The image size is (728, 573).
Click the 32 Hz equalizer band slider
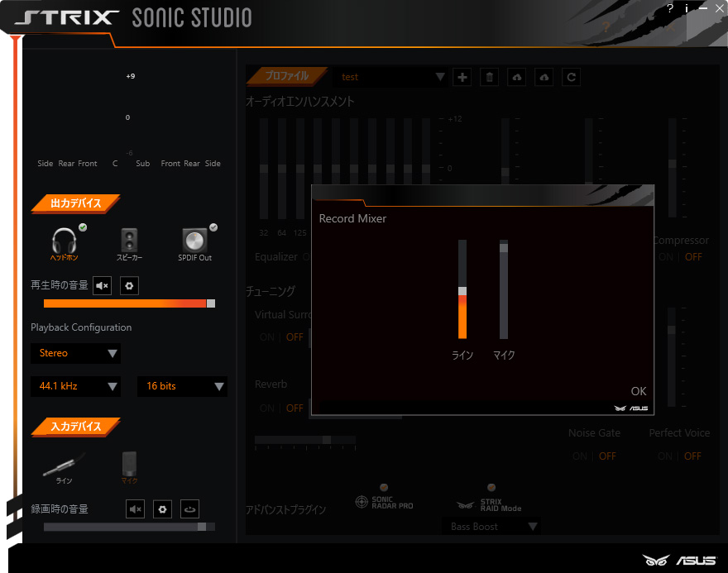264,169
